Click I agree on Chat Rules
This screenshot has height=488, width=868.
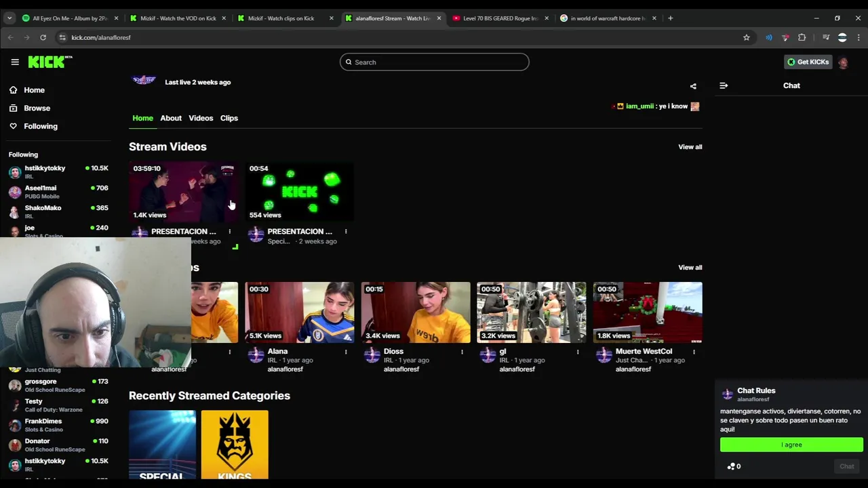(x=791, y=445)
